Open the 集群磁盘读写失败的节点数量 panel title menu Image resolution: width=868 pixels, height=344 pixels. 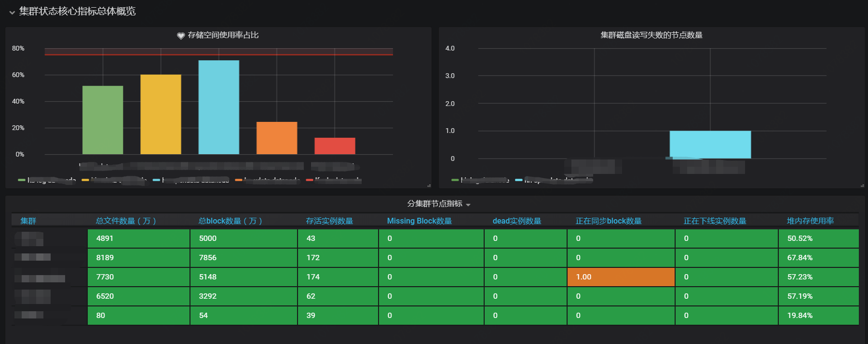pos(651,35)
